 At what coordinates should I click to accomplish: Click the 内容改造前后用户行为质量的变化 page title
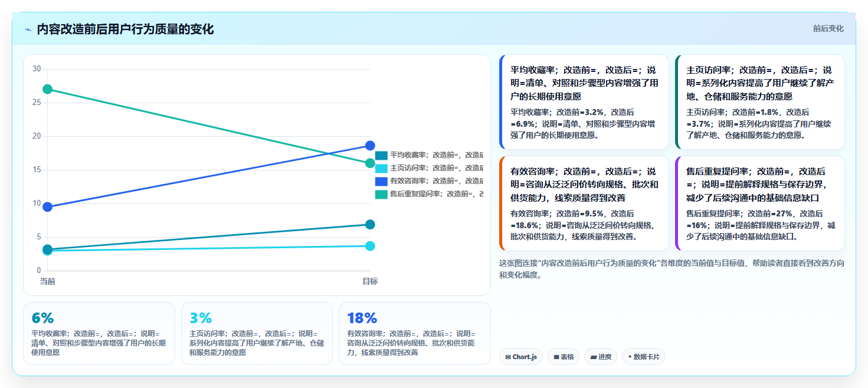click(125, 29)
